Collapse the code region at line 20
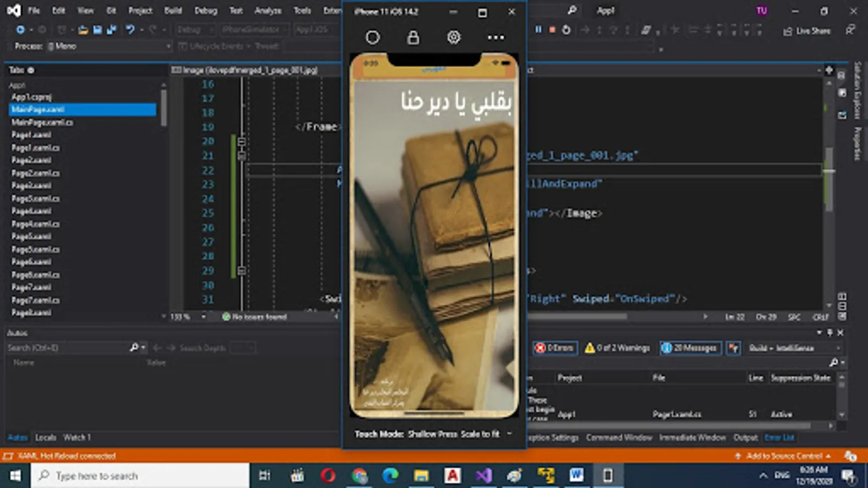The image size is (868, 488). tap(241, 142)
